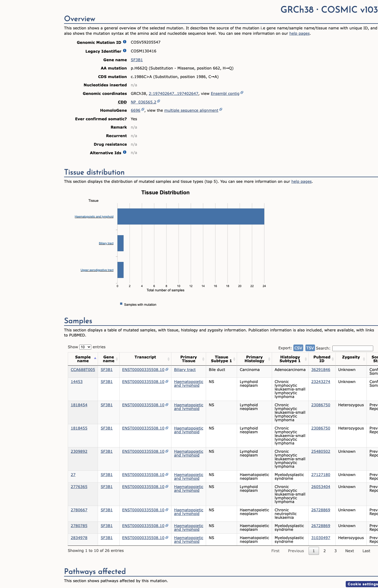Open the multiple sequence alignment link
The height and width of the screenshot is (588, 378).
point(191,110)
